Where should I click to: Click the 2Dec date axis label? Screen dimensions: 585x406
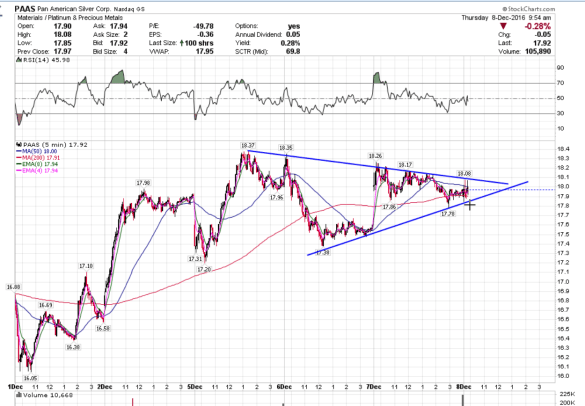(x=105, y=387)
